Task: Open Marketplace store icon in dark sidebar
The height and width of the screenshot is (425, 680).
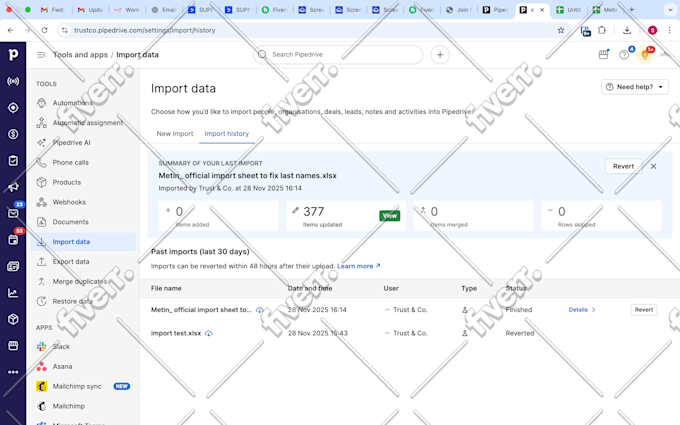Action: [x=13, y=346]
